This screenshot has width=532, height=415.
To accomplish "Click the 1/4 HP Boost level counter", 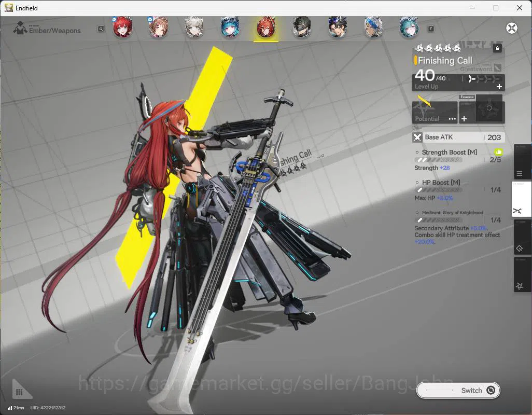I will click(x=496, y=190).
